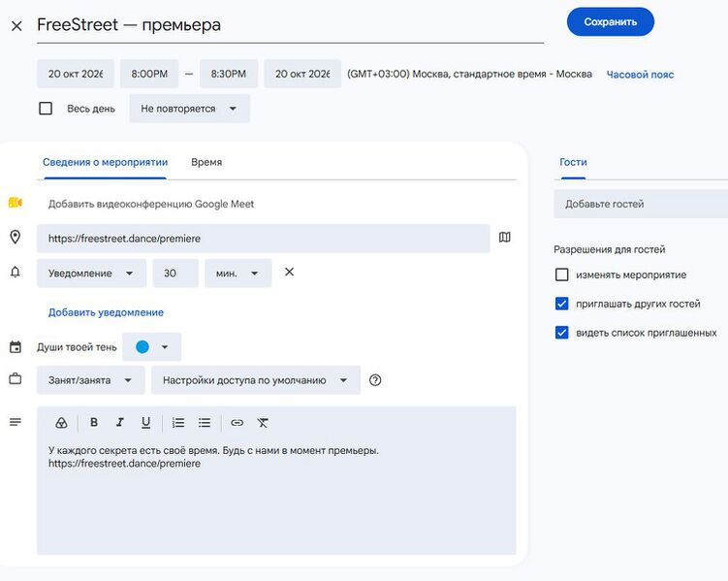
Task: Click the notification bell icon
Action: [16, 273]
